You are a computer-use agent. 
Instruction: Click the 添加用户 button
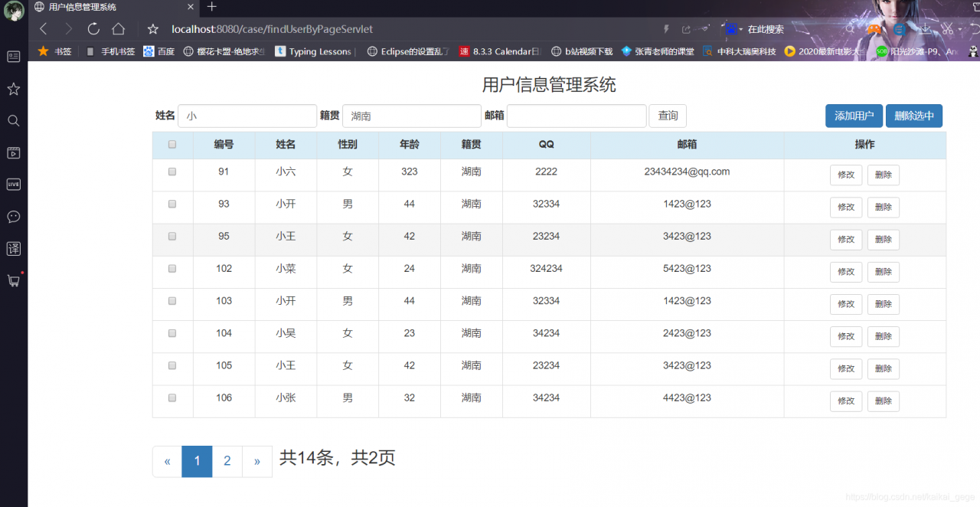854,116
